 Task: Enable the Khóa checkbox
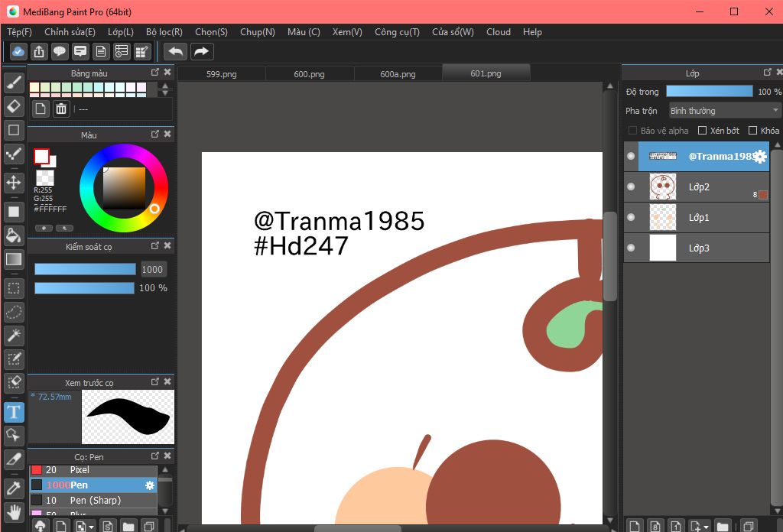click(752, 130)
